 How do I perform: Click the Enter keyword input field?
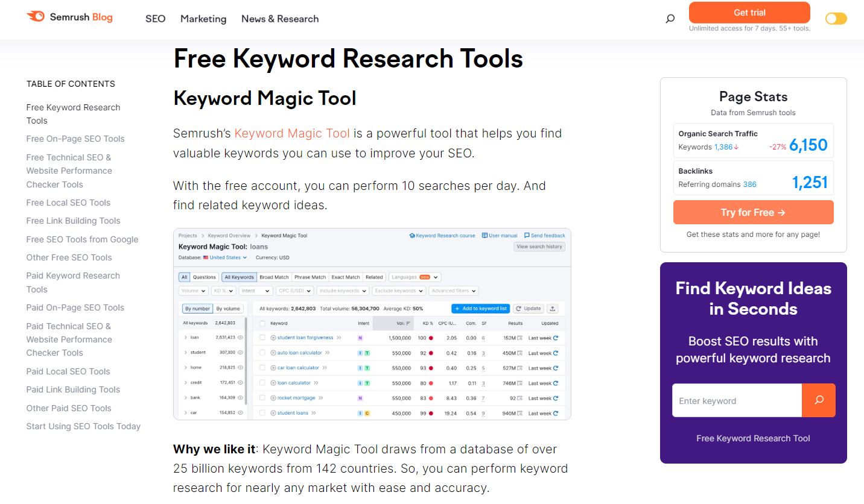737,400
